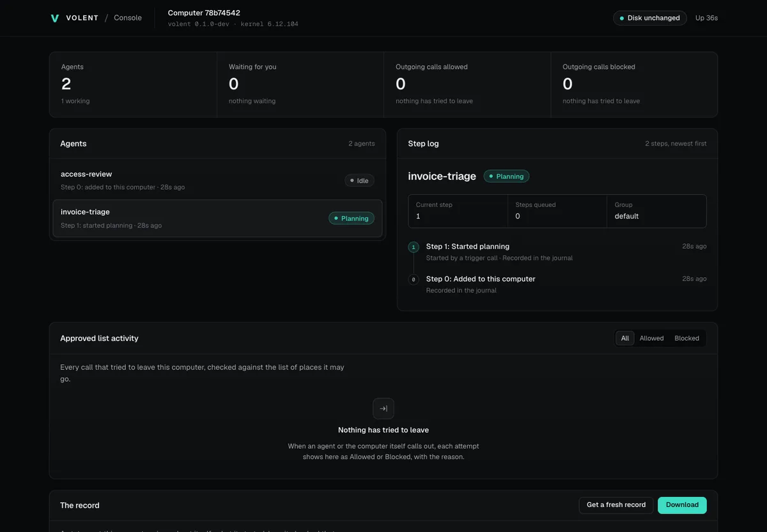767x532 pixels.
Task: Click the Disk unchanged status pill
Action: click(650, 18)
